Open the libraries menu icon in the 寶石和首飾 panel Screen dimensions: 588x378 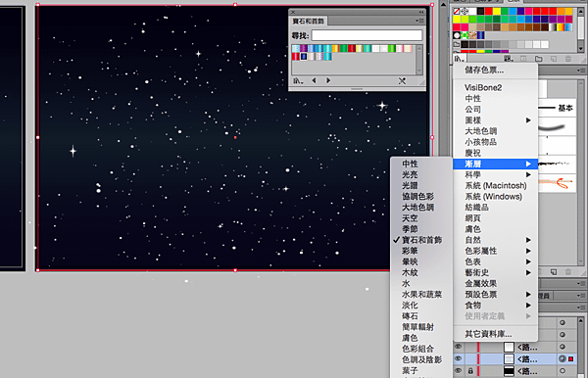coord(299,80)
